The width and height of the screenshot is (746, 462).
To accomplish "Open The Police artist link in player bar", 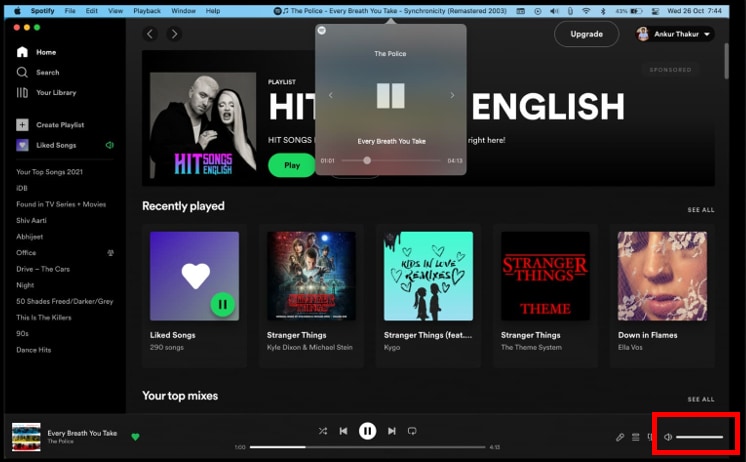I will [60, 441].
